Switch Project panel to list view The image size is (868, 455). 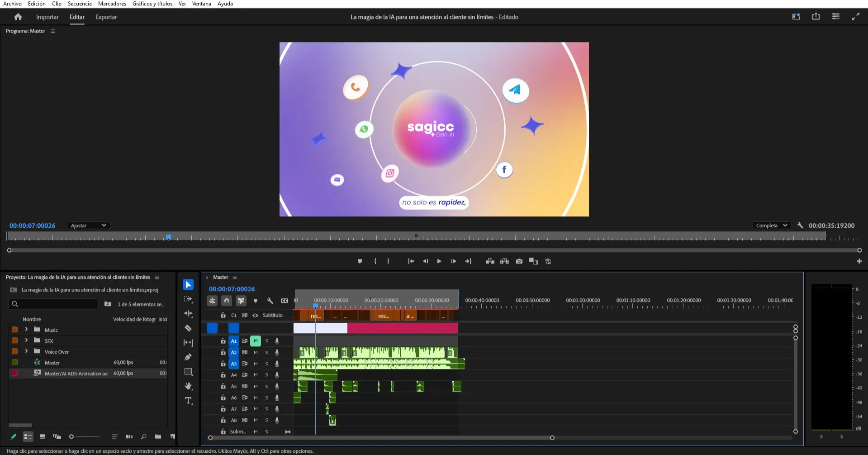pos(28,436)
